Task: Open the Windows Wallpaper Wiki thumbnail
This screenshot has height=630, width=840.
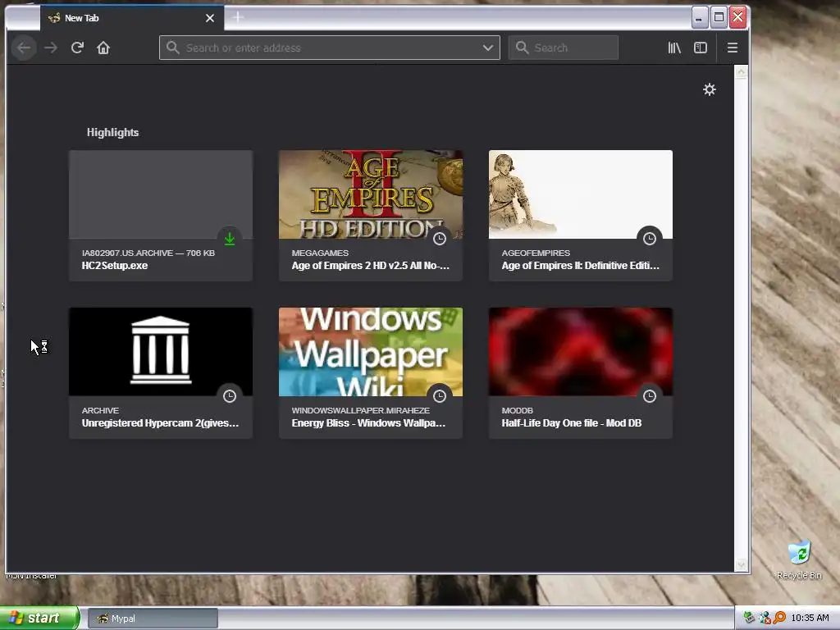Action: tap(371, 352)
